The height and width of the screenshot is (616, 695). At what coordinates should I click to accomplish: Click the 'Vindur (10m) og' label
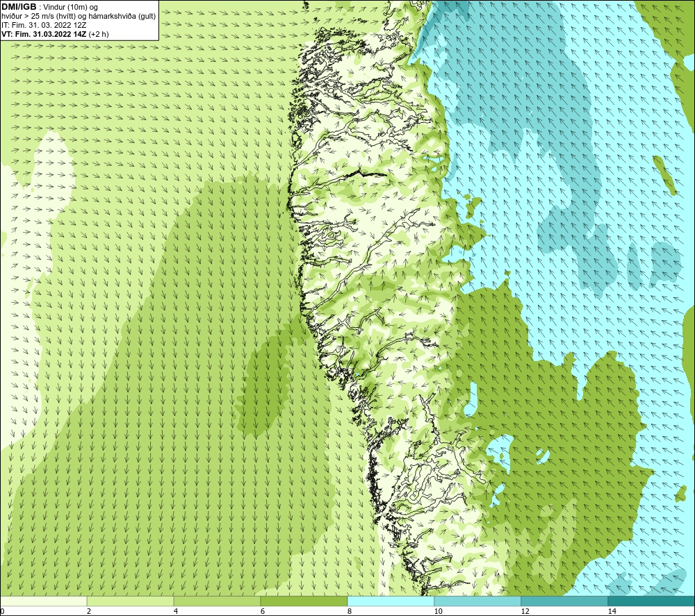coord(70,8)
